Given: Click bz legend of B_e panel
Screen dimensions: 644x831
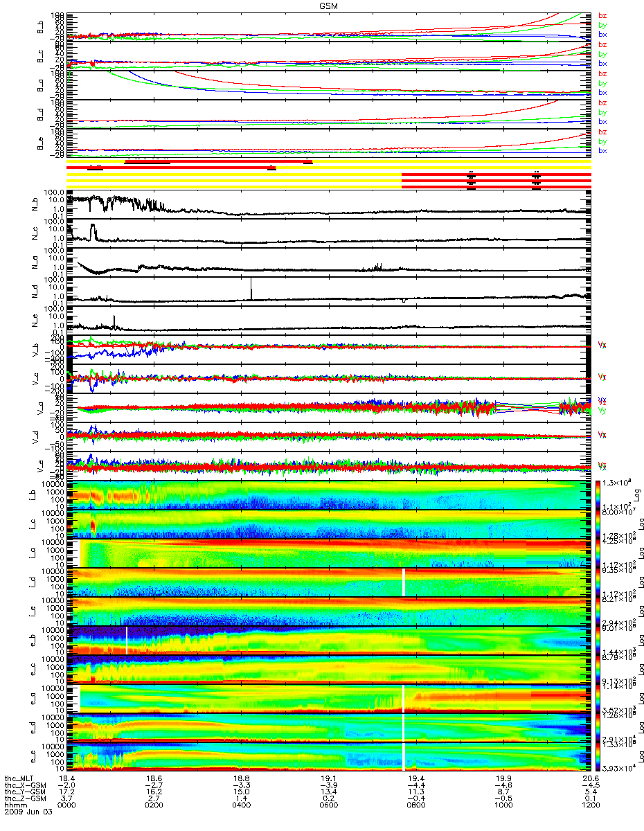Looking at the screenshot, I should [x=602, y=132].
